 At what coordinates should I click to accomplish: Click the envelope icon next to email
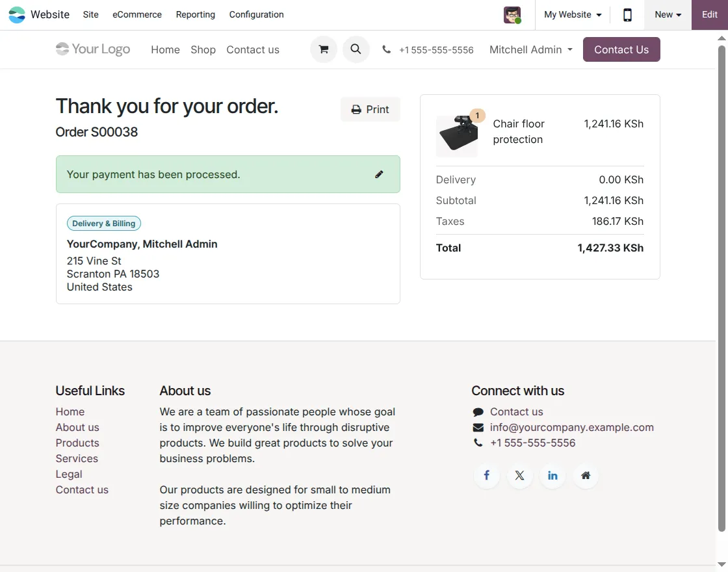(x=478, y=427)
